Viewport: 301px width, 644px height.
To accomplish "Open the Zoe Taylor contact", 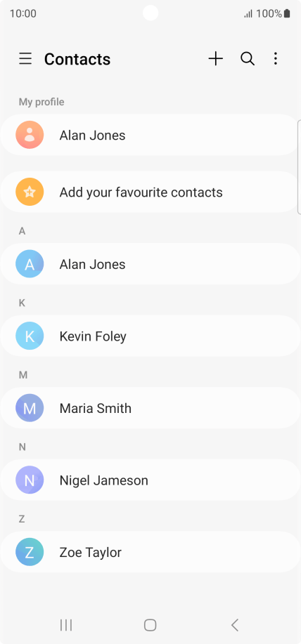I will pyautogui.click(x=150, y=552).
